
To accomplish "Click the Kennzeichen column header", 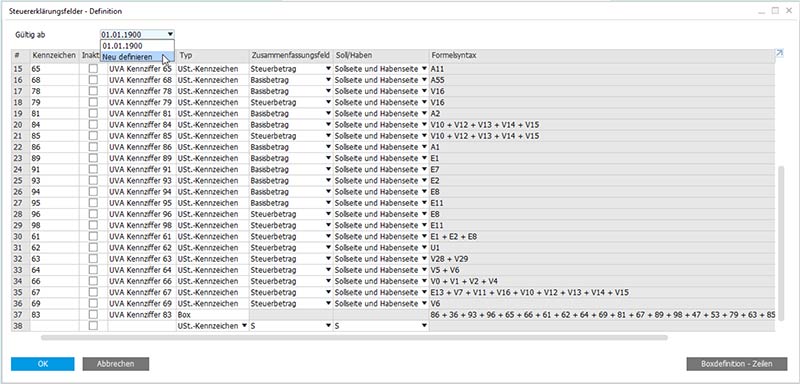I will coord(54,55).
